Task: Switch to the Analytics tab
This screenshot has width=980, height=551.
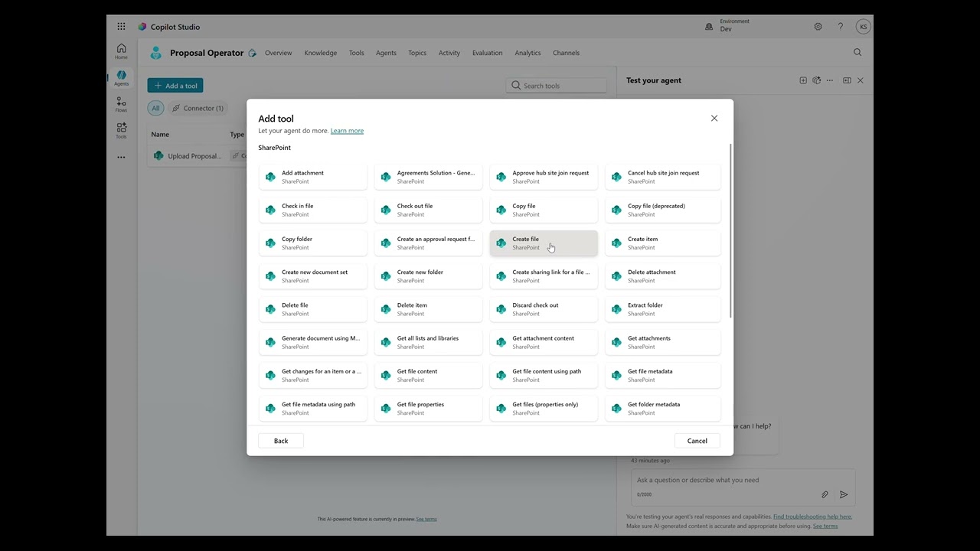Action: point(528,53)
